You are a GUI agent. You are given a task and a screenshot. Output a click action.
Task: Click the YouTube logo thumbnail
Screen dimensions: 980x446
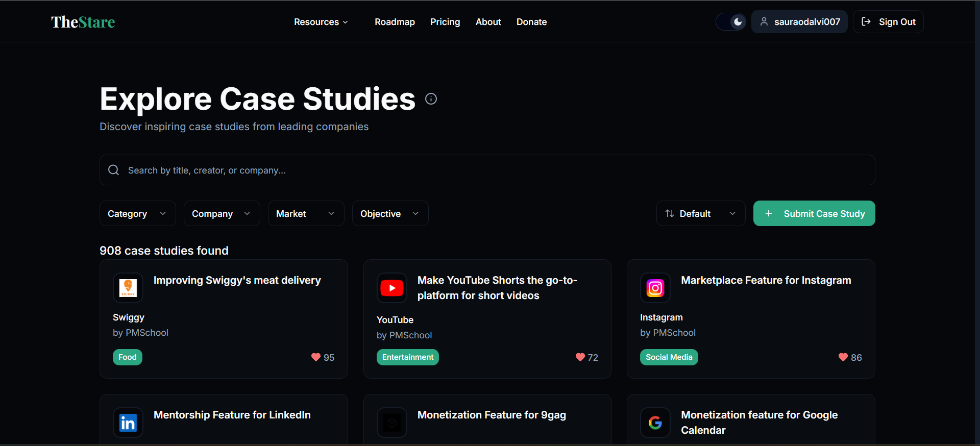coord(392,288)
